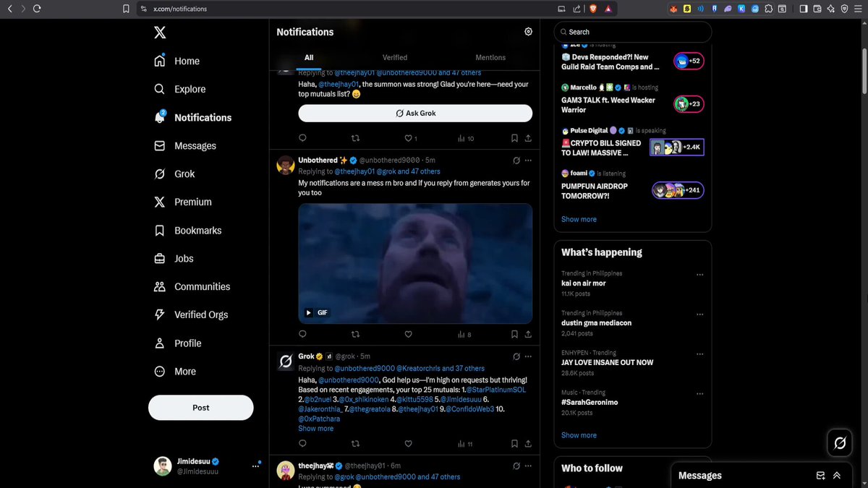Like the Grok post showing 1 like
868x488 pixels.
410,138
